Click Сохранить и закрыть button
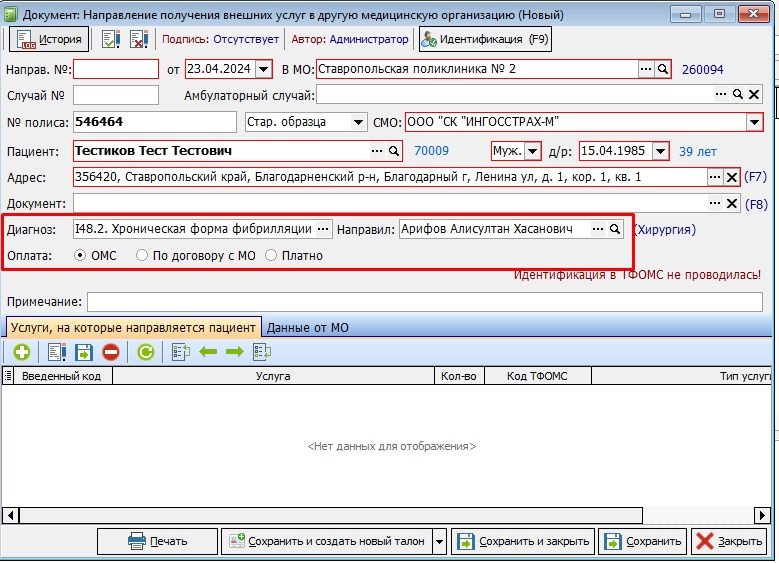Screen dimensions: 779x563 coord(523,541)
